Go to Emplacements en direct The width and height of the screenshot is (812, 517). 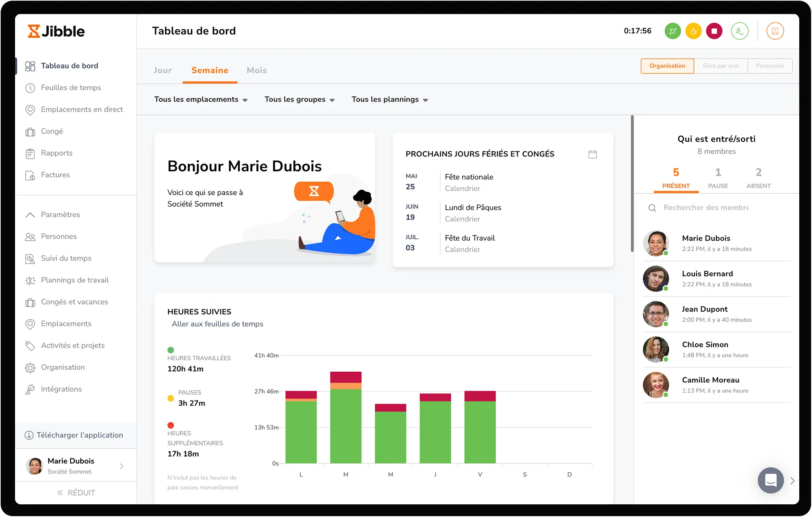pyautogui.click(x=81, y=110)
